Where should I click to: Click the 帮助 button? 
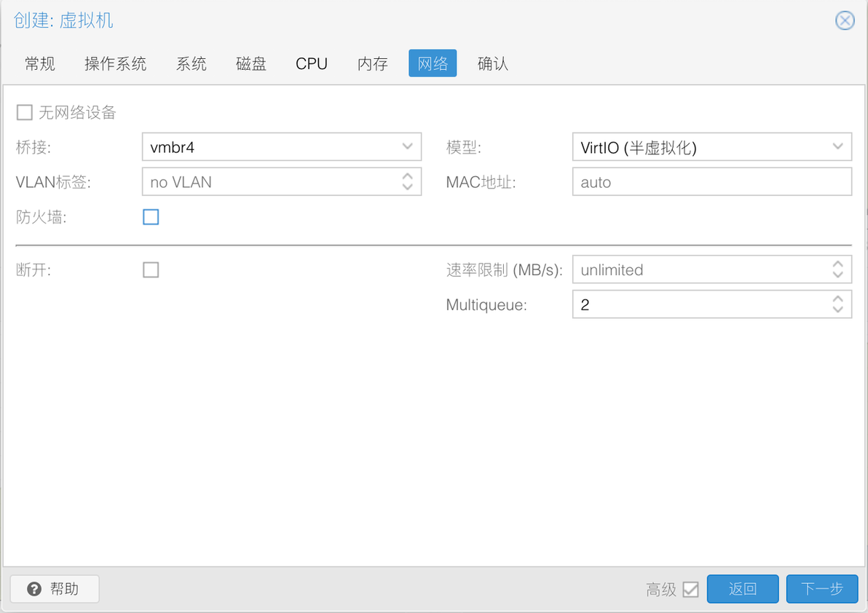point(55,589)
